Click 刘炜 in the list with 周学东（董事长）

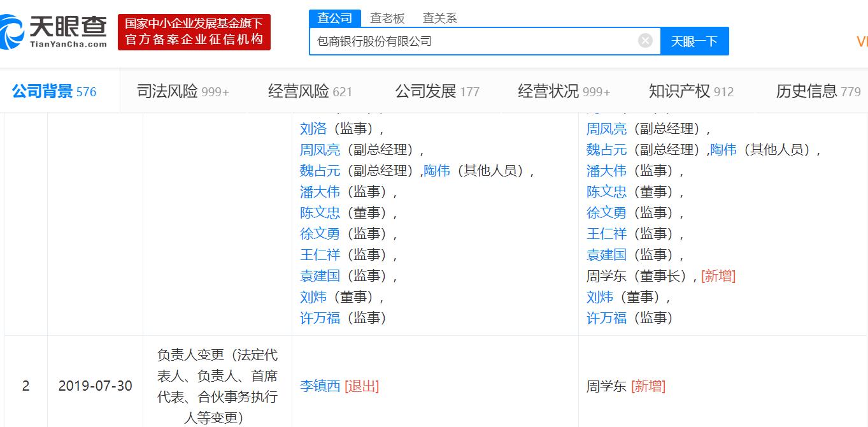pos(600,297)
